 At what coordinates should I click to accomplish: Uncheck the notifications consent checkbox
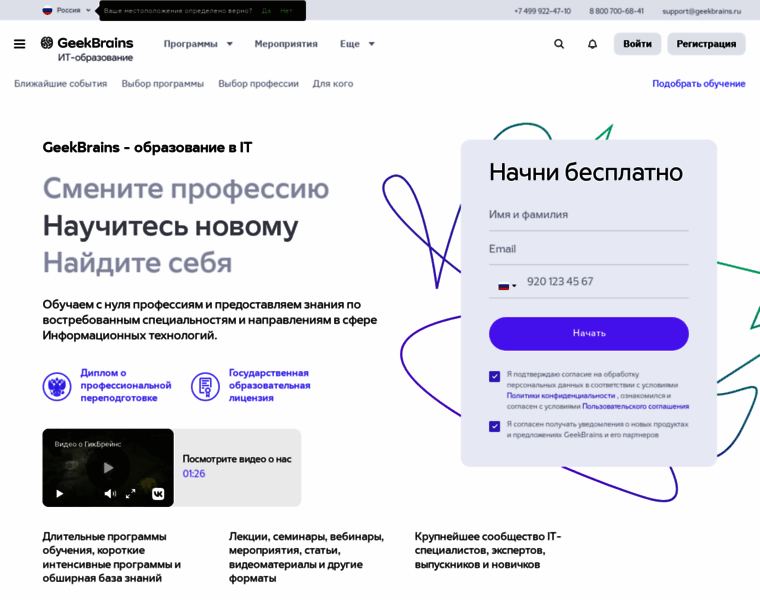(x=494, y=426)
